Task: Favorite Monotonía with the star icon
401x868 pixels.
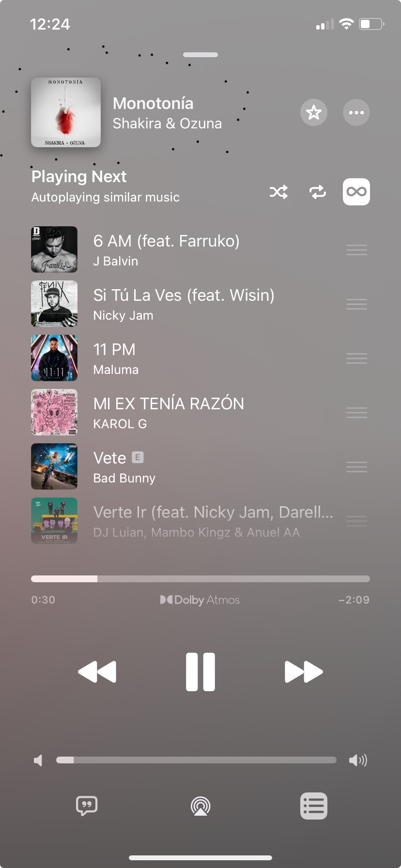Action: click(x=314, y=112)
